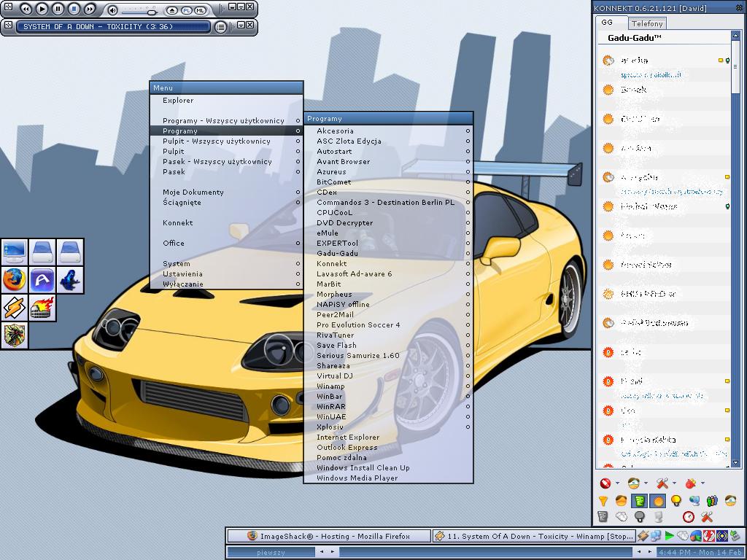Click the red clock icon in Konnekt
Image resolution: width=747 pixels, height=560 pixels.
pyautogui.click(x=689, y=517)
